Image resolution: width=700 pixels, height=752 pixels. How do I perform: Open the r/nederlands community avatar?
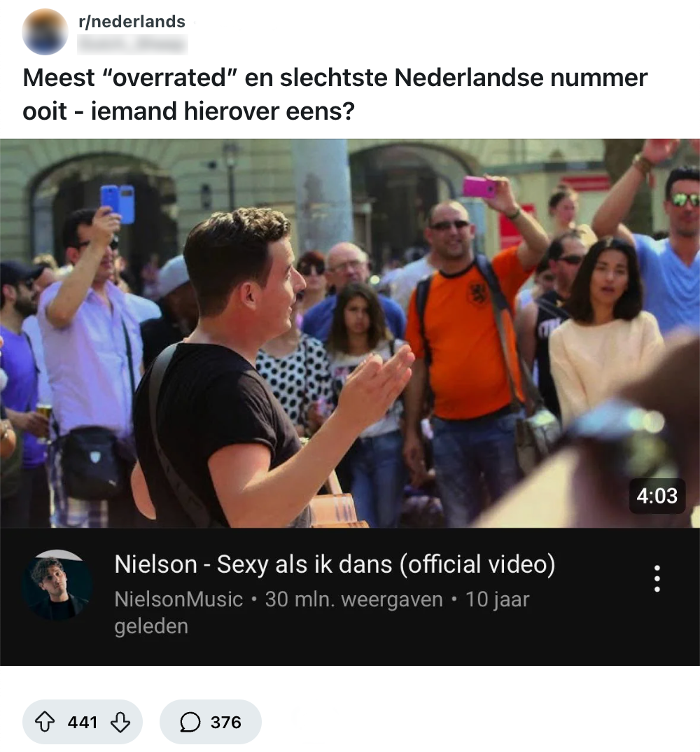[45, 32]
